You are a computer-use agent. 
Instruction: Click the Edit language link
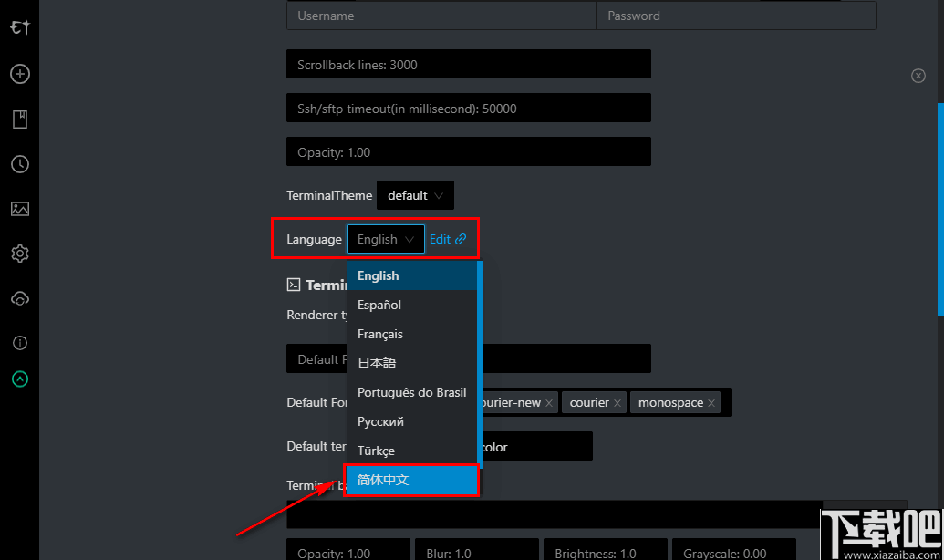tap(447, 239)
